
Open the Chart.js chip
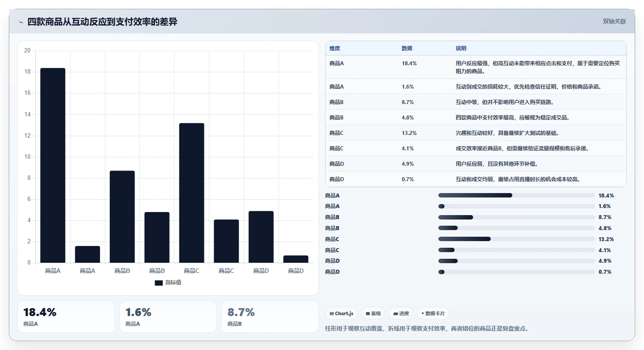tap(341, 313)
